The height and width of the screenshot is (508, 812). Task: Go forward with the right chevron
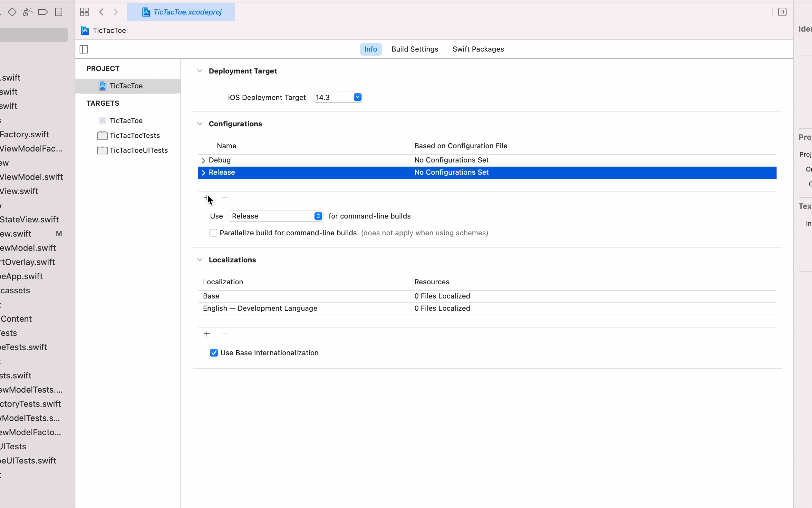[116, 12]
